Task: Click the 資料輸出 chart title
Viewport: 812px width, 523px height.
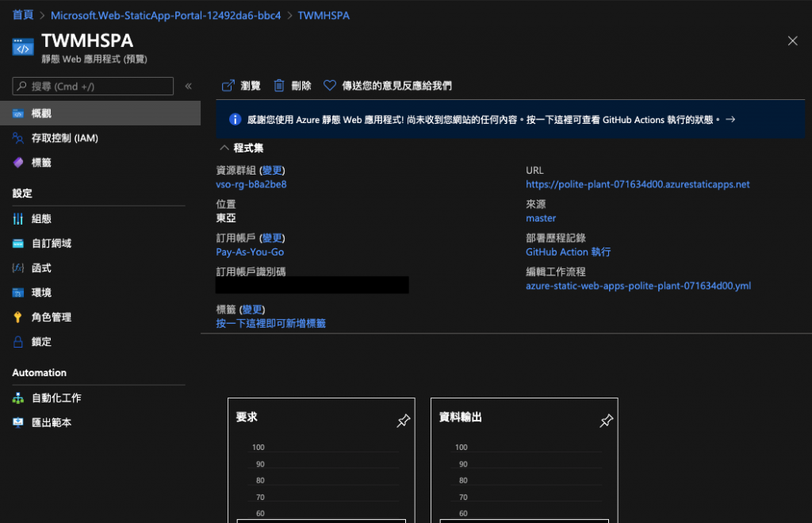Action: 461,417
